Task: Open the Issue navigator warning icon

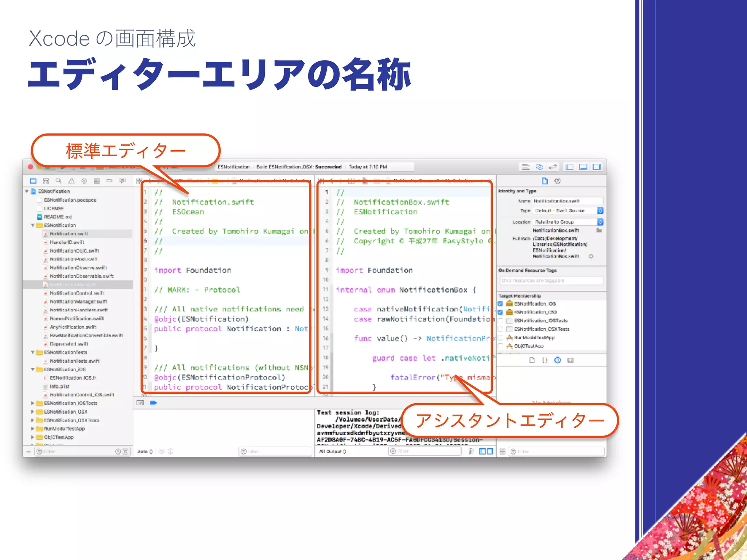Action: pos(71,181)
